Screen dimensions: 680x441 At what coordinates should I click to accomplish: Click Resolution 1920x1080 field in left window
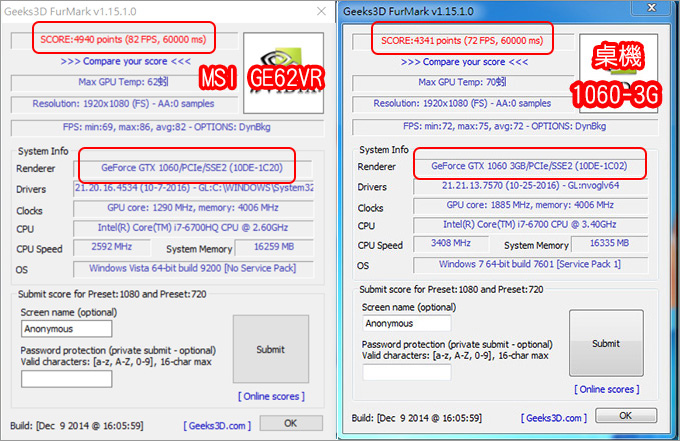pyautogui.click(x=124, y=104)
